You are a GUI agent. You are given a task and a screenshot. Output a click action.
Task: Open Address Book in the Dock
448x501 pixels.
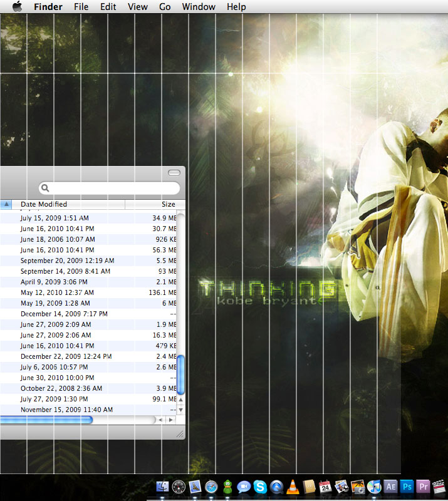[x=309, y=487]
